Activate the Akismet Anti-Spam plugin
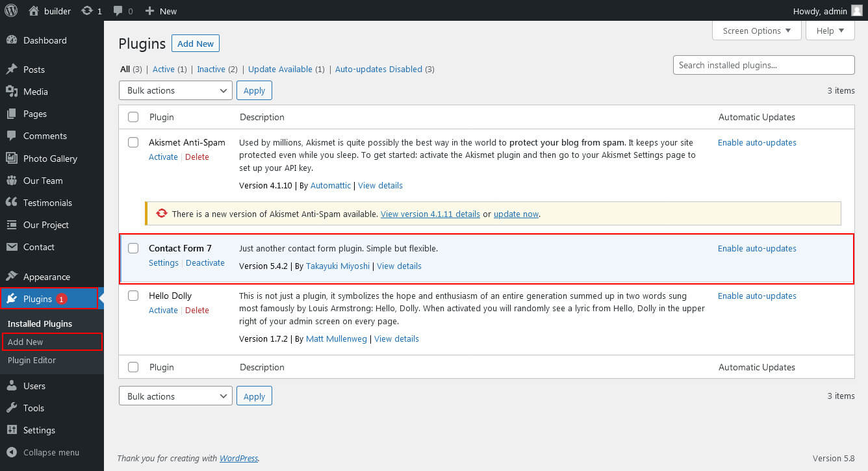The height and width of the screenshot is (471, 868). (x=163, y=157)
